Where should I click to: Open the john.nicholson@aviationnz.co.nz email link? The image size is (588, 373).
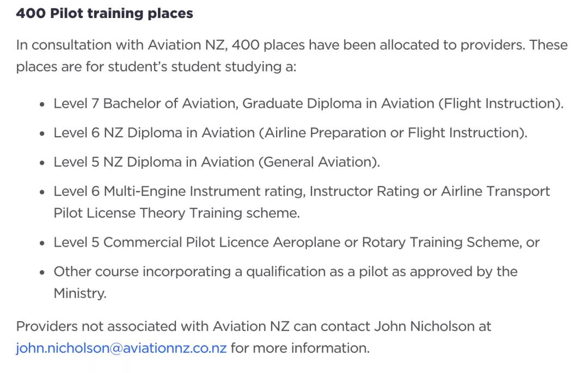121,348
